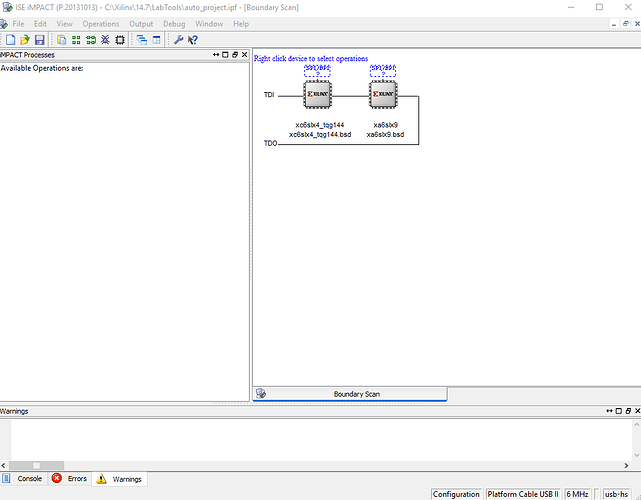Image resolution: width=641 pixels, height=500 pixels.
Task: Click the TDO label
Action: coord(270,143)
